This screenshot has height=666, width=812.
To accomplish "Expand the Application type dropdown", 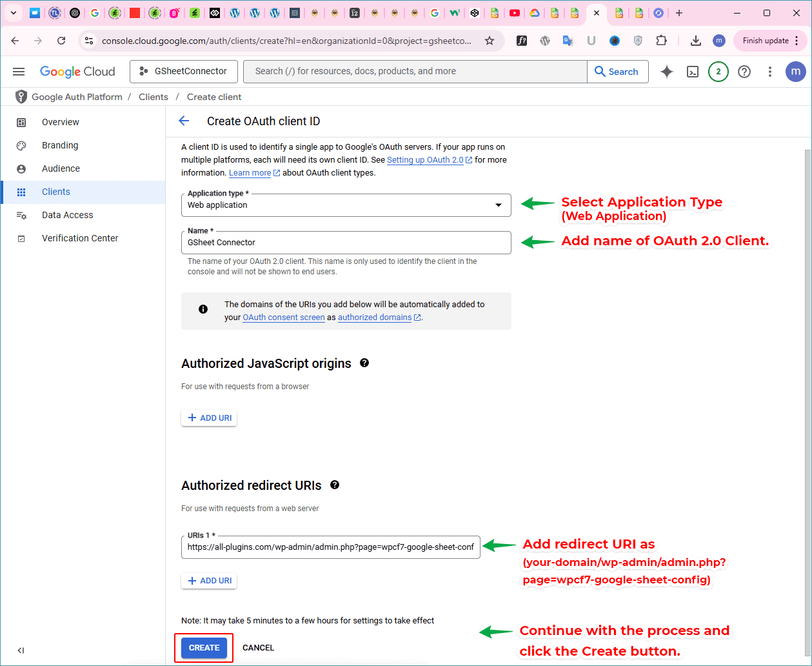I will tap(346, 205).
